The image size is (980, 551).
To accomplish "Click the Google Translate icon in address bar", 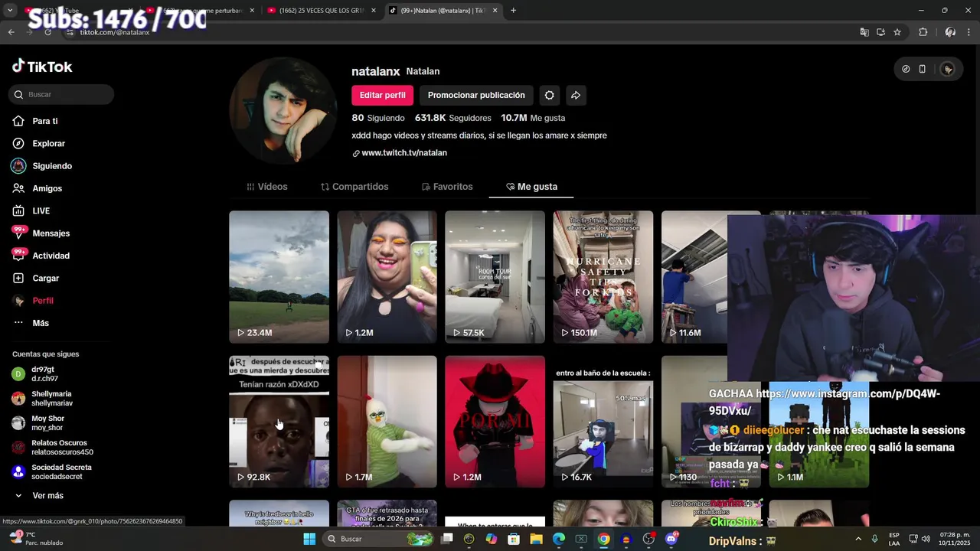I will (864, 32).
